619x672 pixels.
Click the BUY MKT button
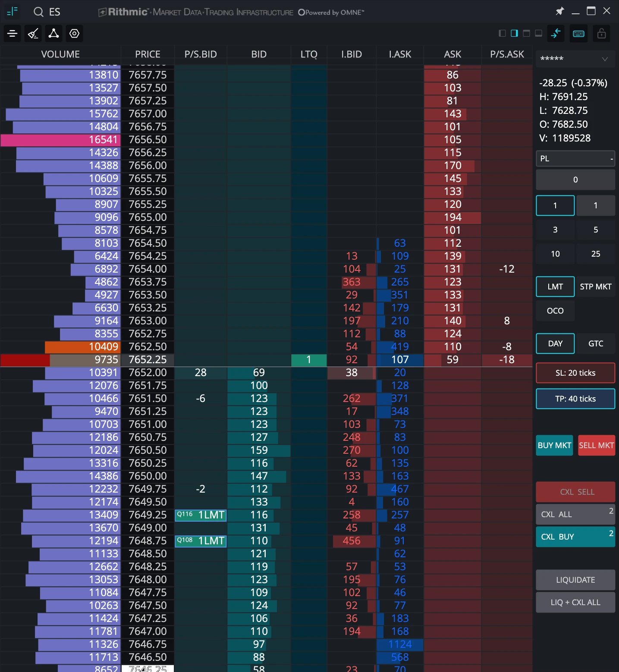pyautogui.click(x=554, y=446)
